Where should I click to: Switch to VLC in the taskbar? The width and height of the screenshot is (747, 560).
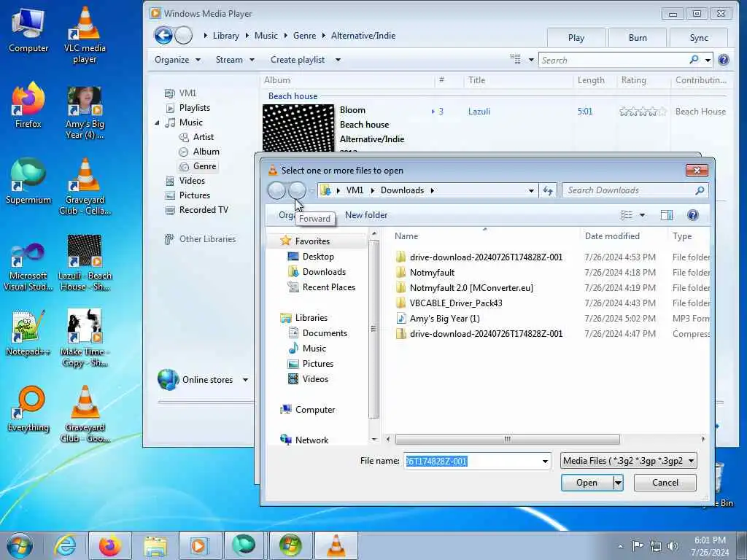click(336, 545)
